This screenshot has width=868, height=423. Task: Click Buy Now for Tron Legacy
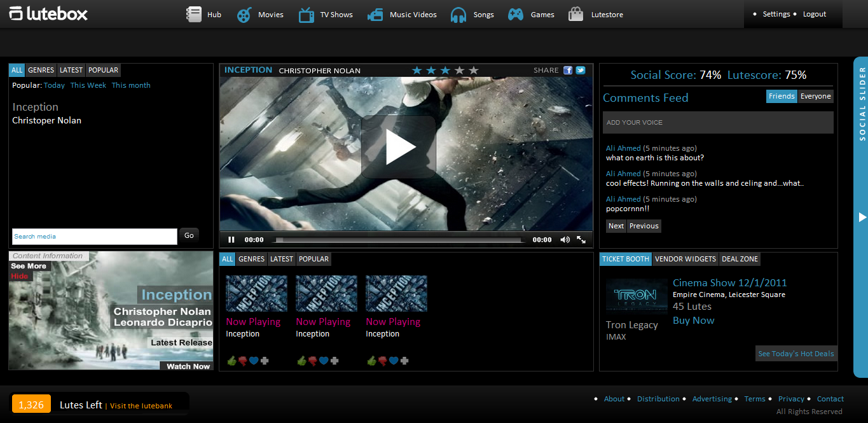click(x=693, y=321)
